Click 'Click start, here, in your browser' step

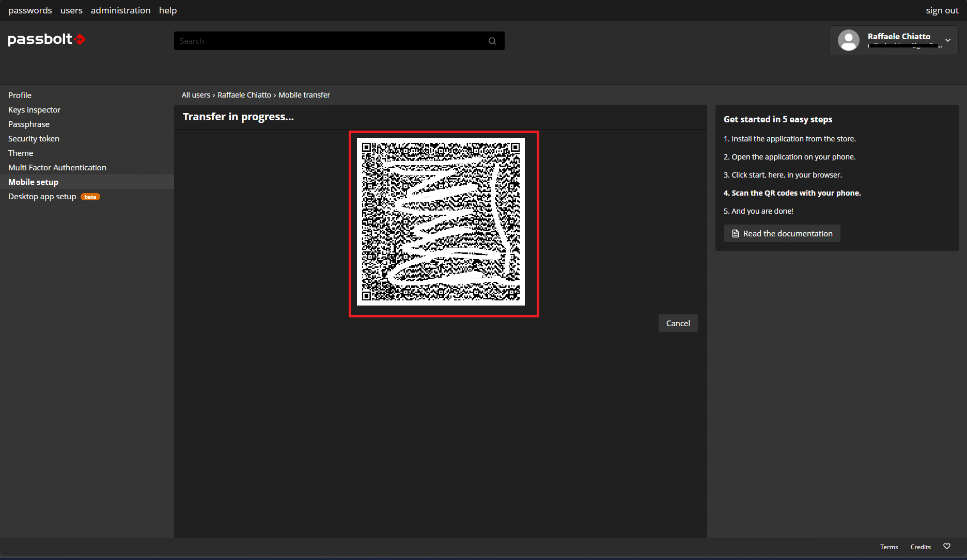(x=783, y=175)
